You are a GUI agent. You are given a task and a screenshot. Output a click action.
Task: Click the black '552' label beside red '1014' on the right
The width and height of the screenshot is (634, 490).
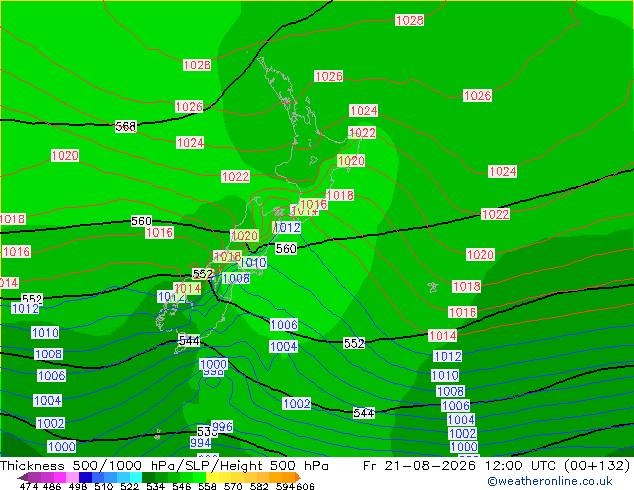click(x=354, y=343)
